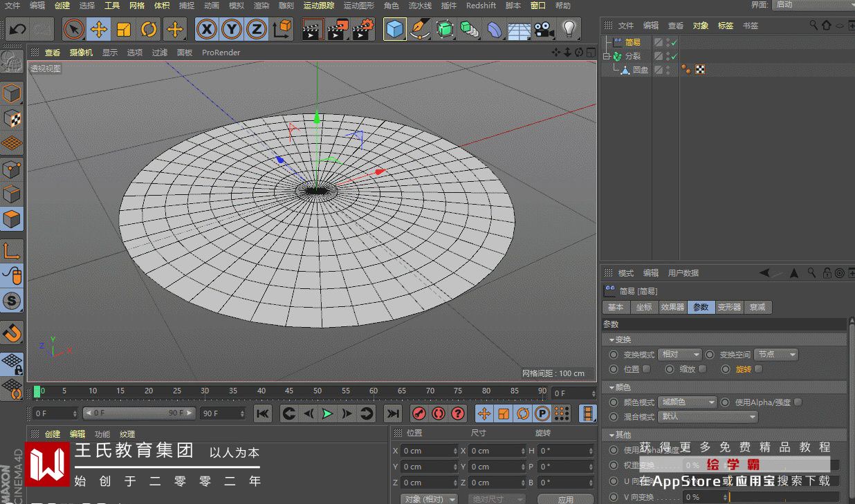Open the Camera object icon
855x504 pixels.
pyautogui.click(x=544, y=29)
